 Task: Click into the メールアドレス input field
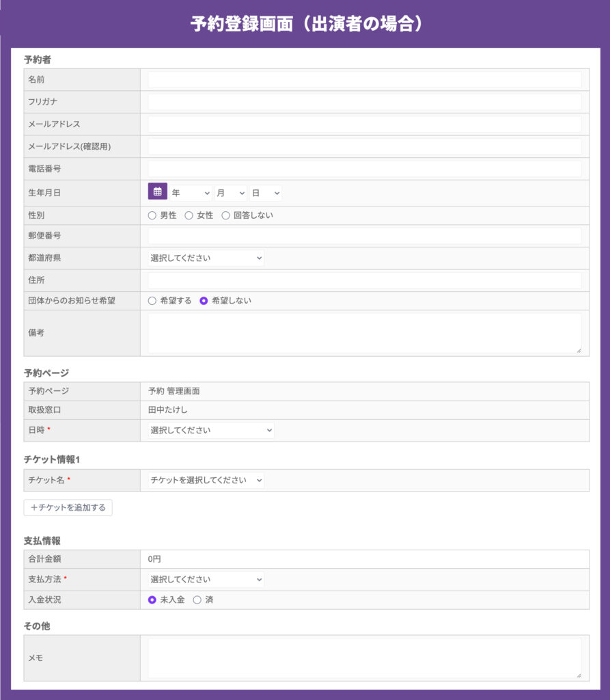[365, 124]
